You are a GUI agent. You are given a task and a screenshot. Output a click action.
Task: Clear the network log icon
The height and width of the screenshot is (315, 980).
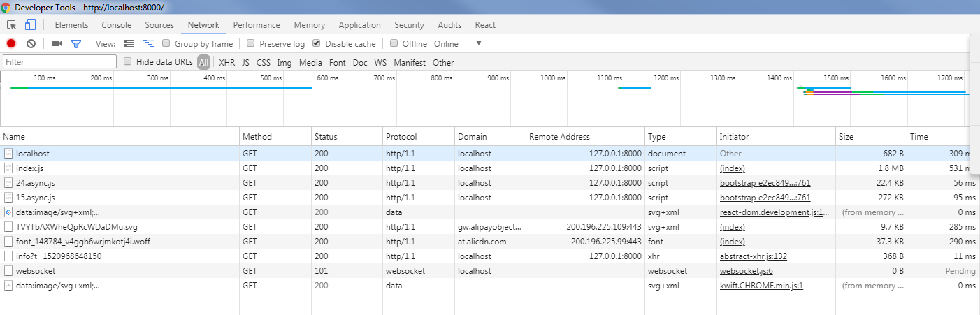pos(31,43)
